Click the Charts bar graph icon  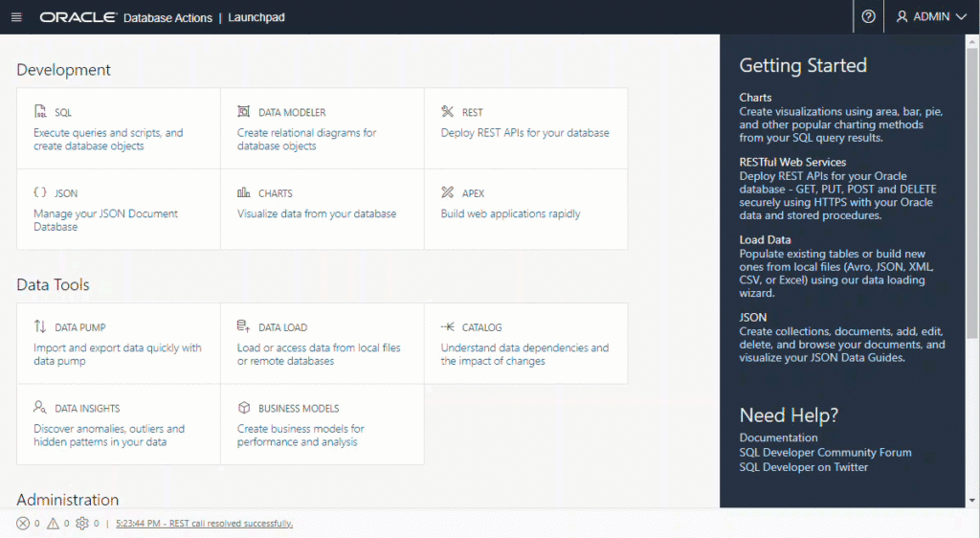click(x=244, y=192)
